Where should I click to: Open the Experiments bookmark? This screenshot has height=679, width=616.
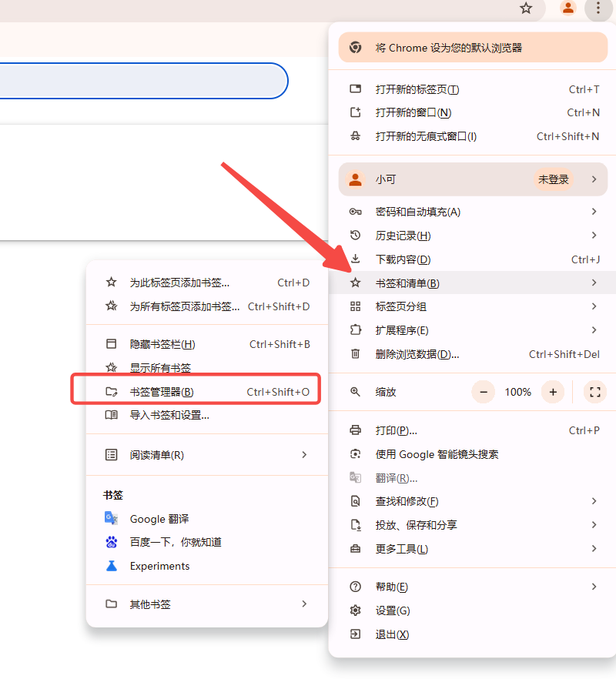[207, 566]
